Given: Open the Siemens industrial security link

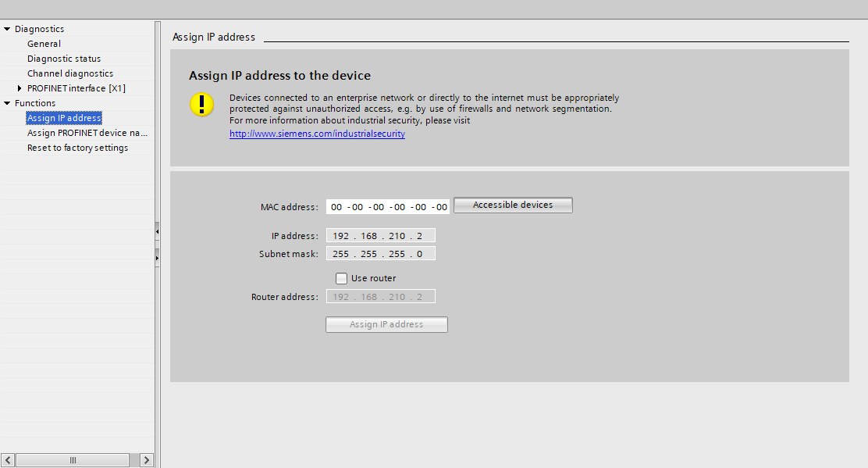Looking at the screenshot, I should (x=316, y=133).
